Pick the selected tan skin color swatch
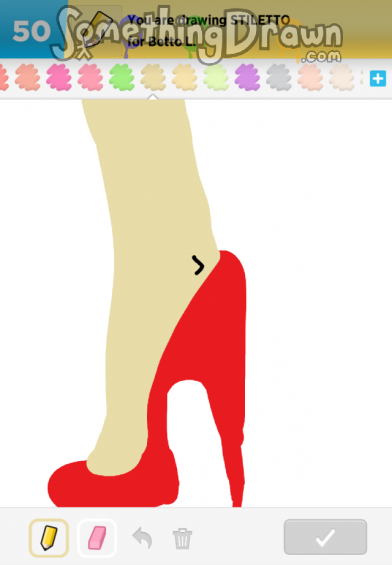The image size is (392, 565). (153, 77)
